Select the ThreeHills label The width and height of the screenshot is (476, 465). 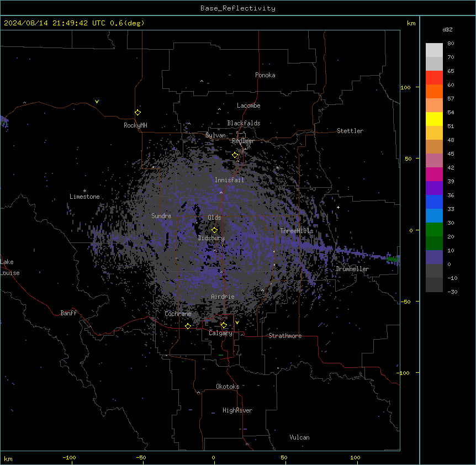pyautogui.click(x=297, y=231)
